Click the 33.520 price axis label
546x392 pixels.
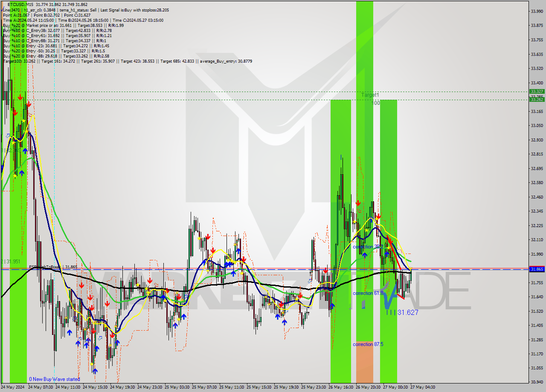537,68
